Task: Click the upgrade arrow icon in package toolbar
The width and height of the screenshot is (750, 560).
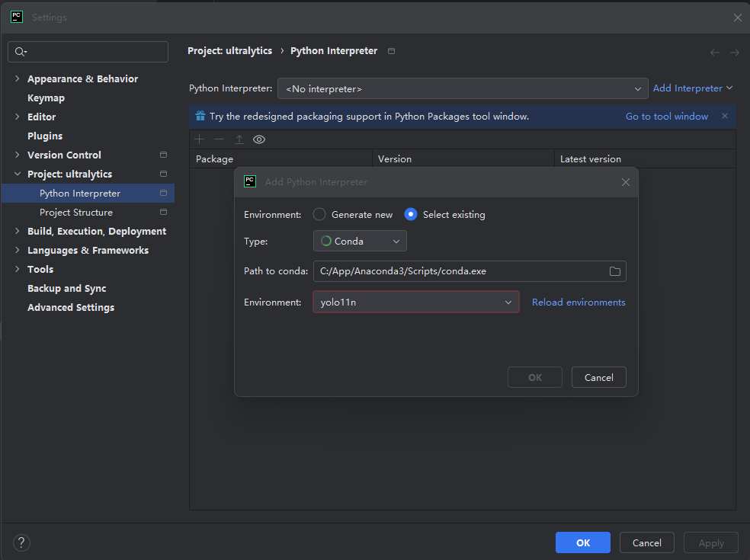Action: [x=239, y=139]
